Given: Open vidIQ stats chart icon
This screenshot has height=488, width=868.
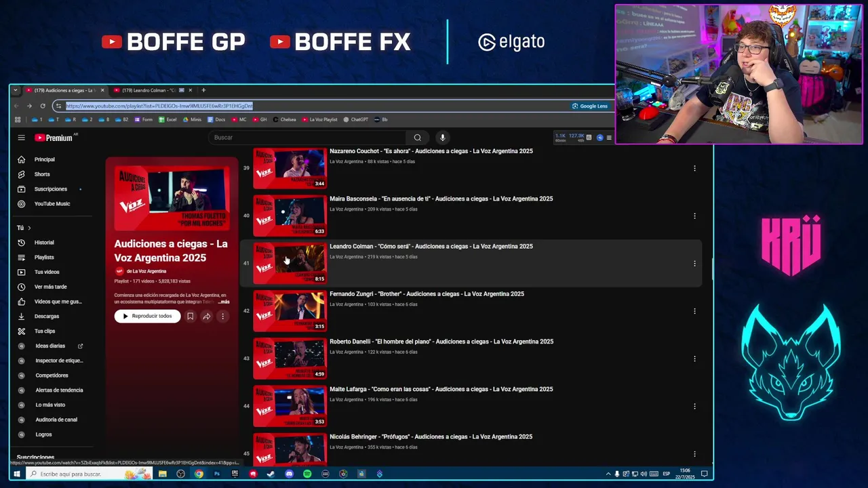Looking at the screenshot, I should pos(589,138).
